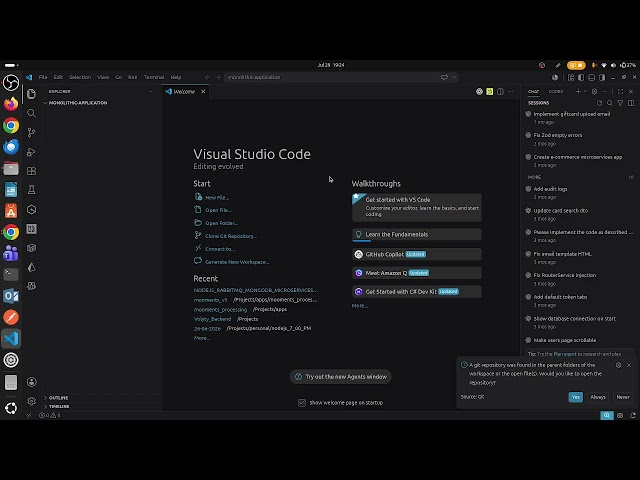Open the Selection menu
Screen dimensions: 640x480
point(80,77)
